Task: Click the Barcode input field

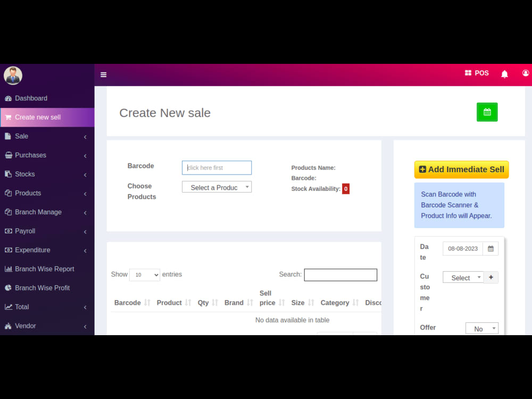Action: [217, 168]
